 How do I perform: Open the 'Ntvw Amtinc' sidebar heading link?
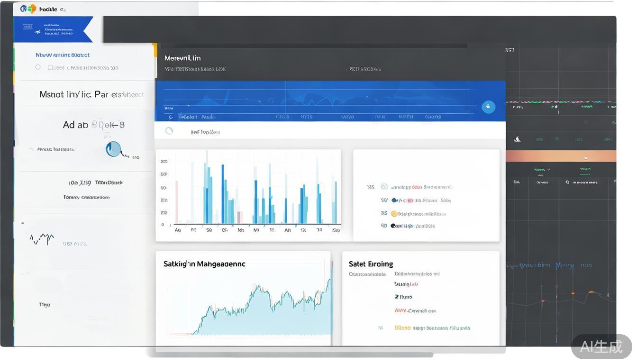coord(63,55)
